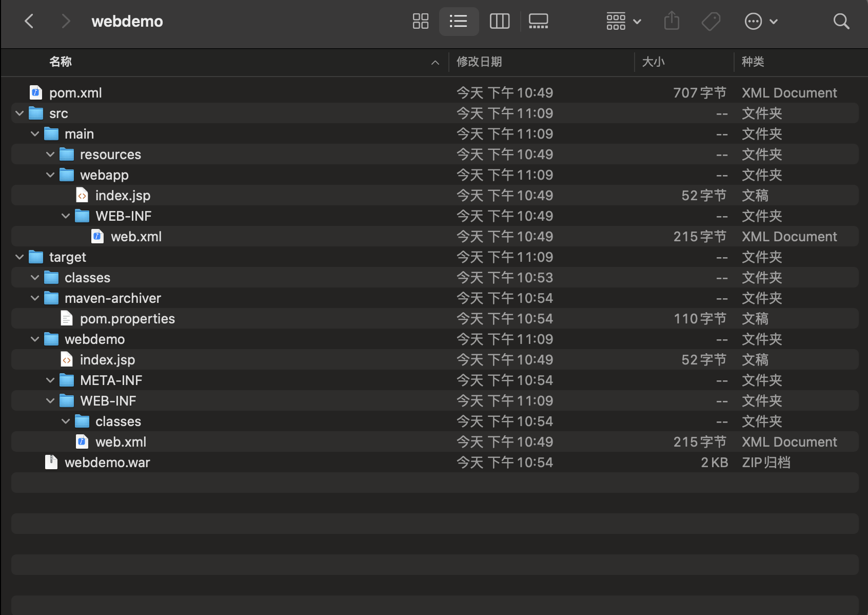The height and width of the screenshot is (615, 868).
Task: Sort by the 名称 column header
Action: 61,62
